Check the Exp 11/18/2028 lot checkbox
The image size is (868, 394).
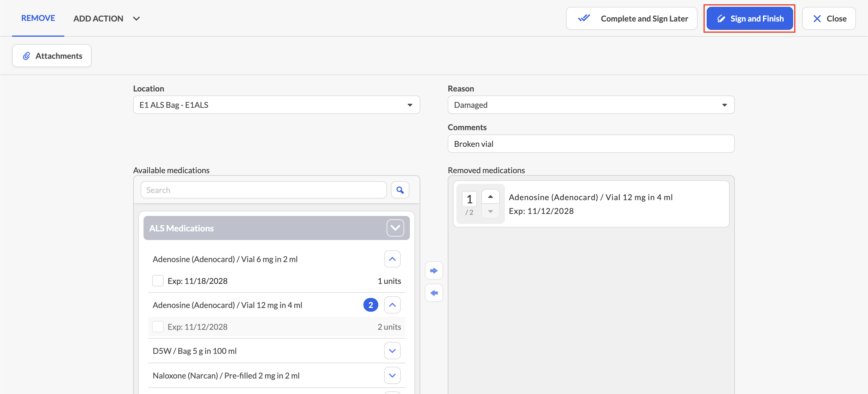click(x=158, y=281)
